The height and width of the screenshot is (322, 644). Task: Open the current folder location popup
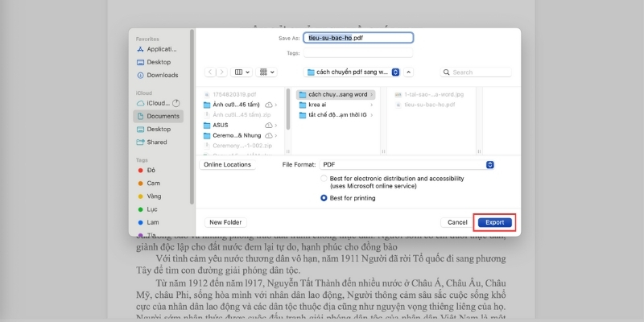[353, 72]
